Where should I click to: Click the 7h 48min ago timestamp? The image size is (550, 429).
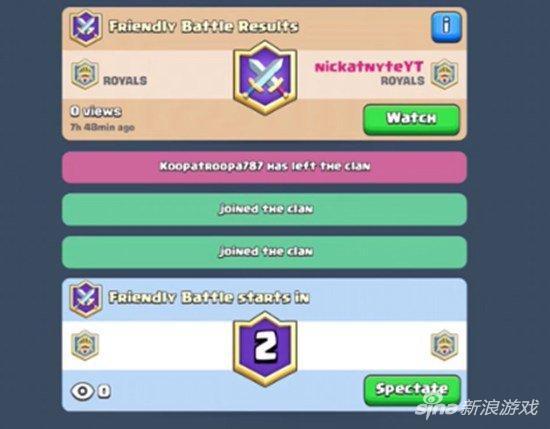pos(102,127)
